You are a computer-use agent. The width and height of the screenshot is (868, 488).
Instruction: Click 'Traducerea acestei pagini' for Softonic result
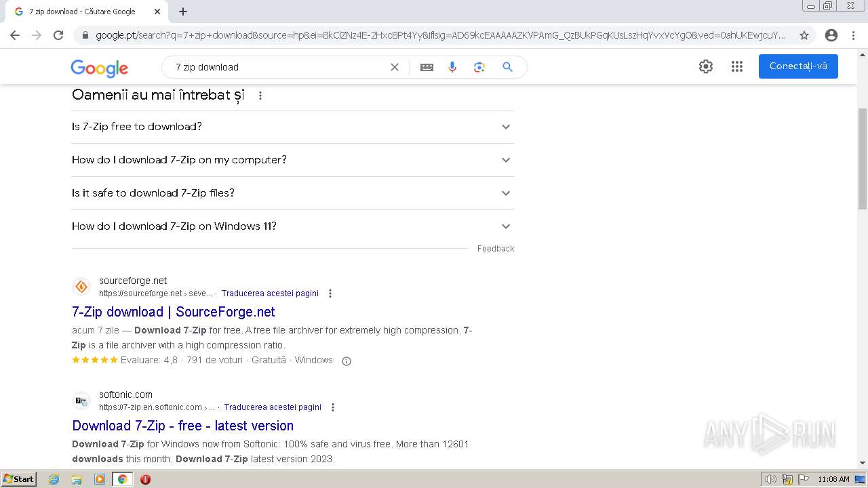point(273,407)
